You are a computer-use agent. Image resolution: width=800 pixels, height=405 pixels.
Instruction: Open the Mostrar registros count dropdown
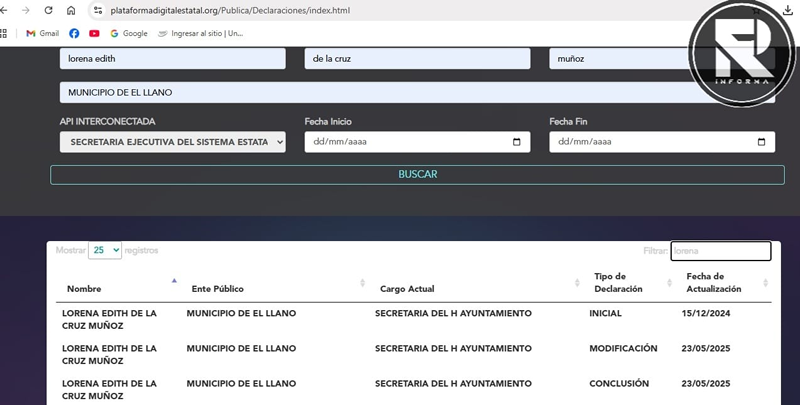tap(105, 250)
